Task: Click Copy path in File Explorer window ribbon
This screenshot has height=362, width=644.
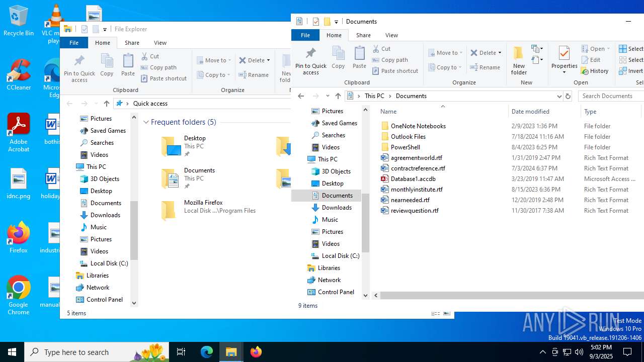Action: [158, 67]
